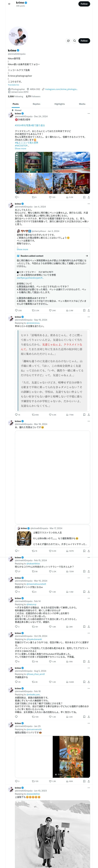Image resolution: width=98 pixels, height=868 pixels.
Task: Expand Show more in quoted cherry4hour post
Action: pyautogui.click(x=22, y=249)
